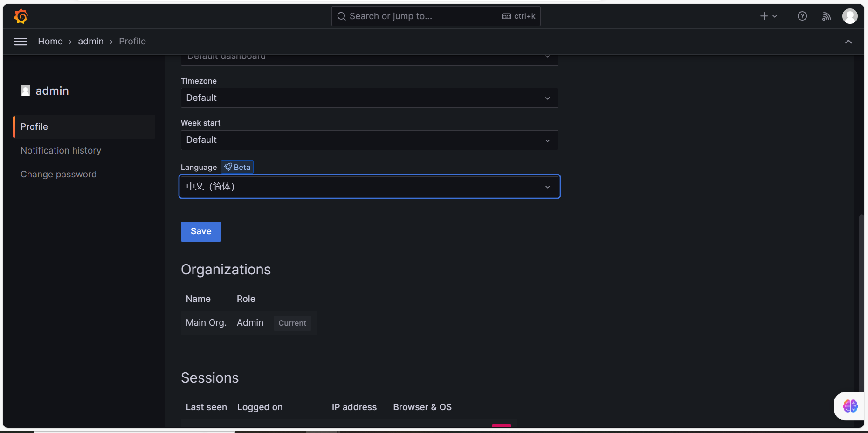Click the Logged on column header

[260, 407]
